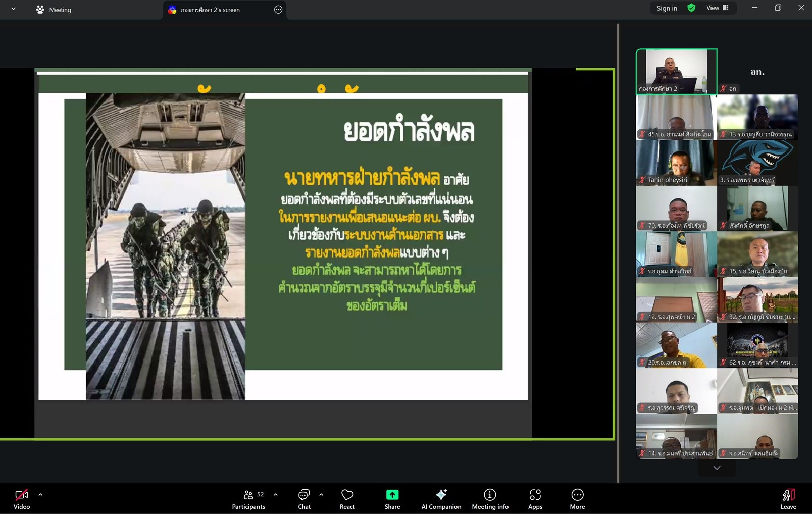
Task: Expand the Participants options caret
Action: [x=276, y=495]
